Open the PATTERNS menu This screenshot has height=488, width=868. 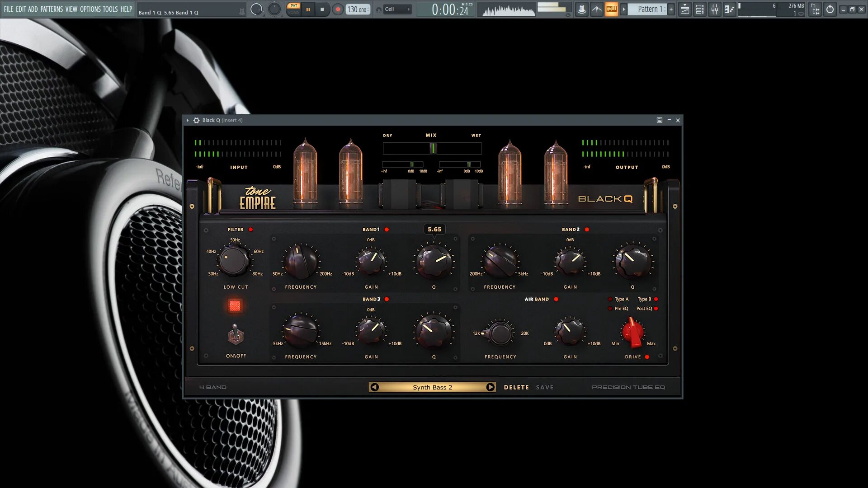point(52,9)
